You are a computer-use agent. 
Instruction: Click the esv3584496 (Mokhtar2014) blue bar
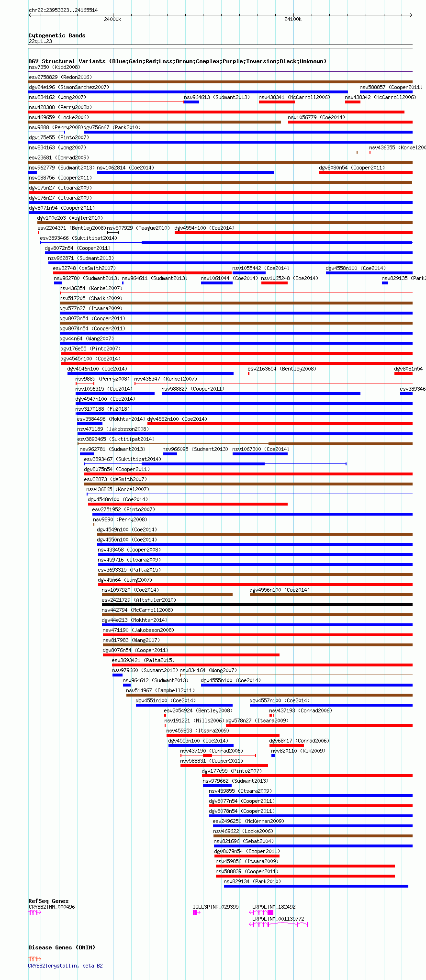pos(90,424)
